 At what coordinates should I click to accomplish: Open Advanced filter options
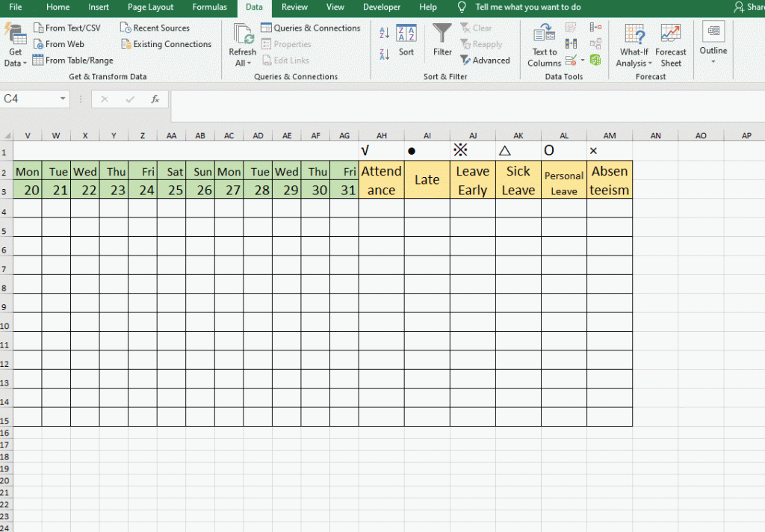coord(485,60)
